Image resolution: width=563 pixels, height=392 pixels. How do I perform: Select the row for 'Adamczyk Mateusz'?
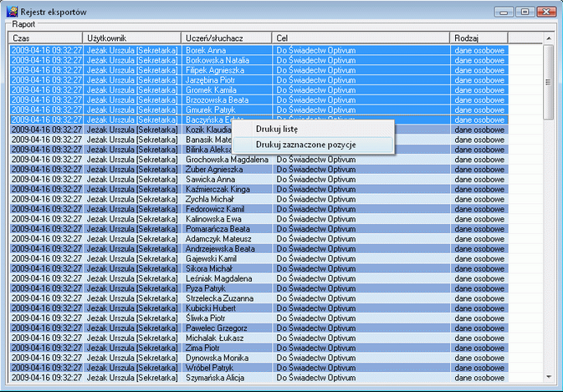pyautogui.click(x=258, y=239)
